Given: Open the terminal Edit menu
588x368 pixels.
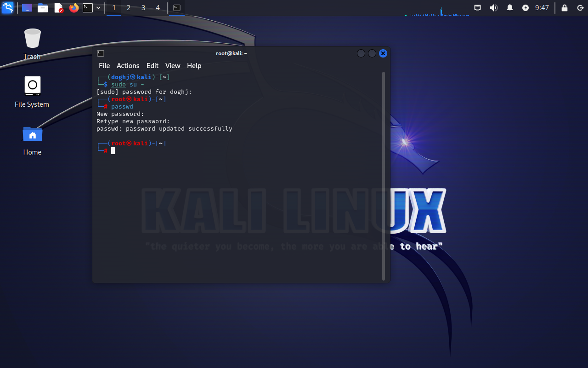Looking at the screenshot, I should coord(153,66).
